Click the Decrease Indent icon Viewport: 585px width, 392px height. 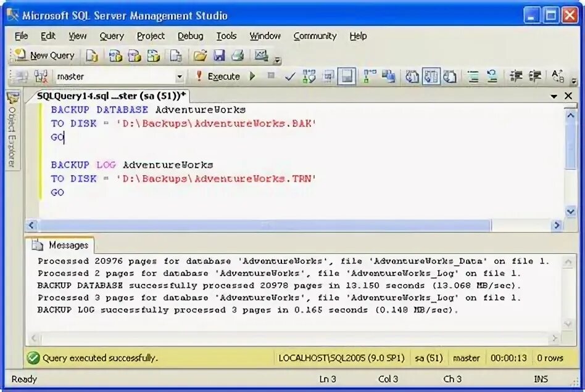(x=516, y=76)
